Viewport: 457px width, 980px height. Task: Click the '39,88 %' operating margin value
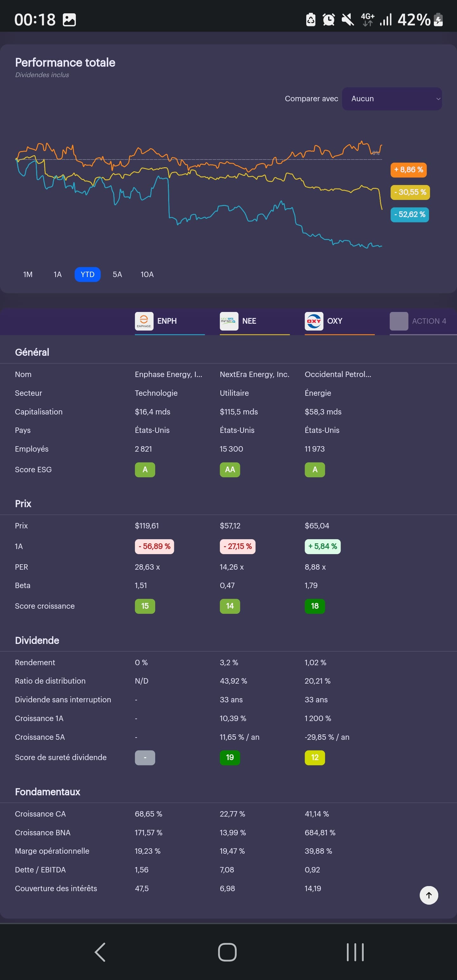tap(319, 851)
